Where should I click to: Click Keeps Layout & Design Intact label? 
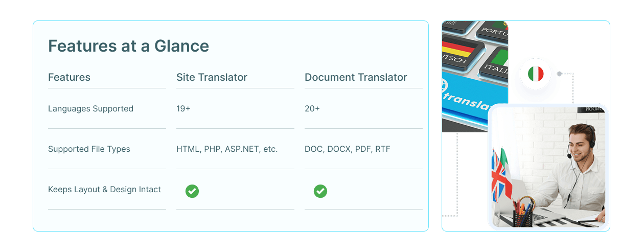[104, 190]
